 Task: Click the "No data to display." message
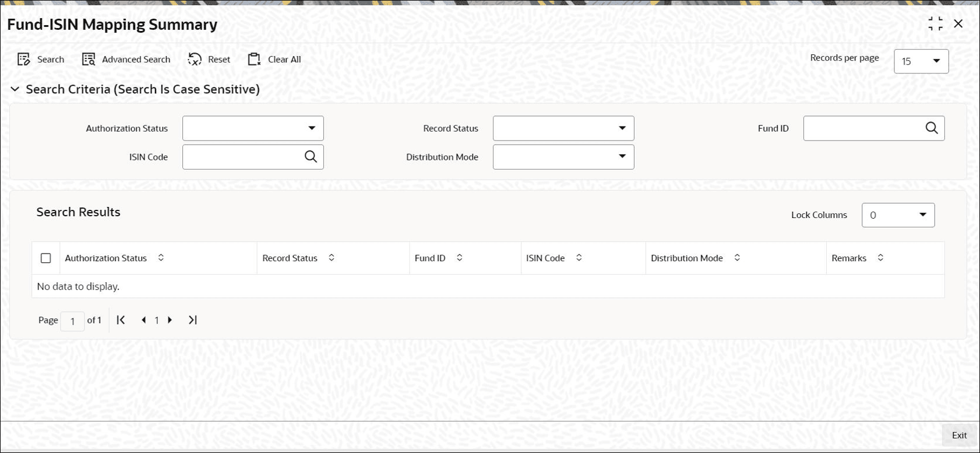coord(78,286)
